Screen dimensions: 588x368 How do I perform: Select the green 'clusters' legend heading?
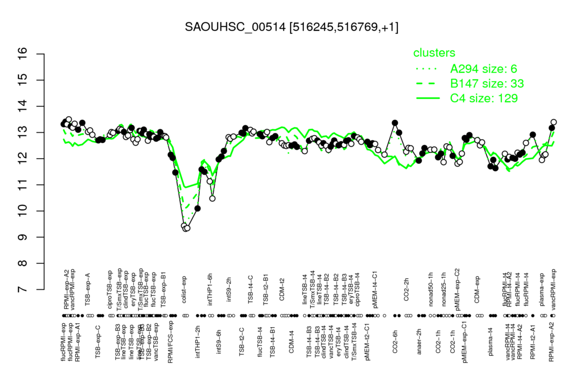point(434,52)
